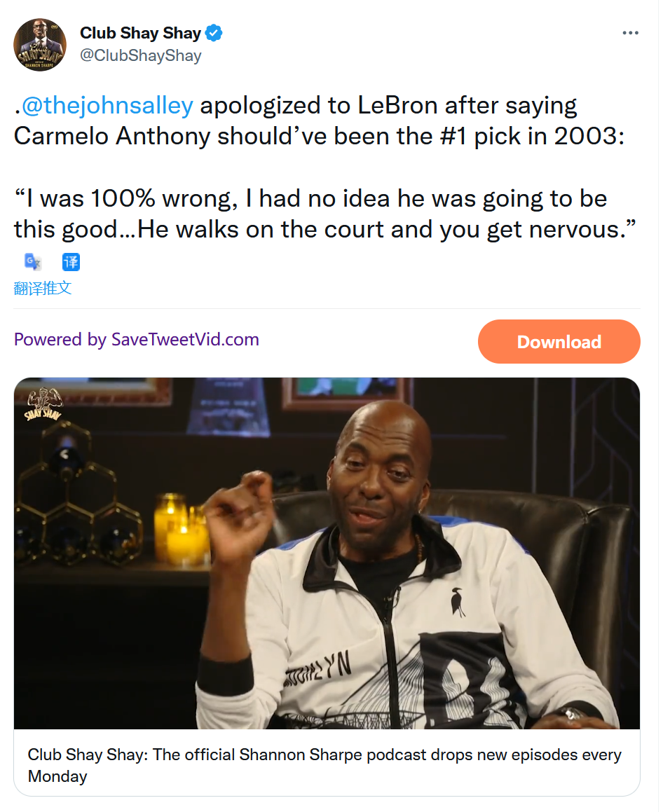
Task: Open the three-dot more options menu
Action: pyautogui.click(x=630, y=33)
